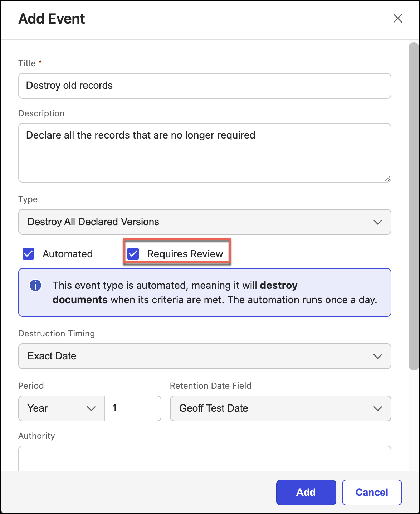
Task: Click the Destruction Timing chevron arrow
Action: click(x=377, y=357)
